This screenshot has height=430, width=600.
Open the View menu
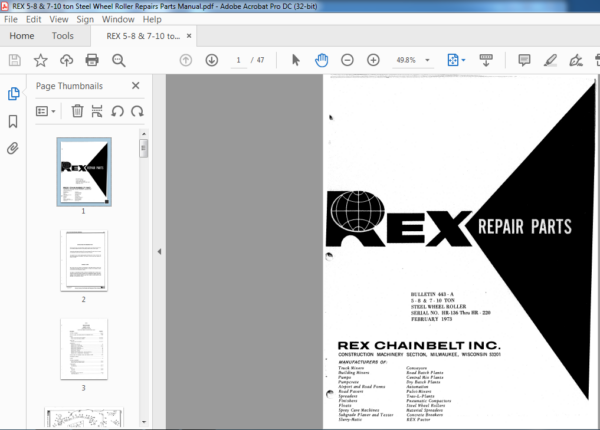point(59,19)
